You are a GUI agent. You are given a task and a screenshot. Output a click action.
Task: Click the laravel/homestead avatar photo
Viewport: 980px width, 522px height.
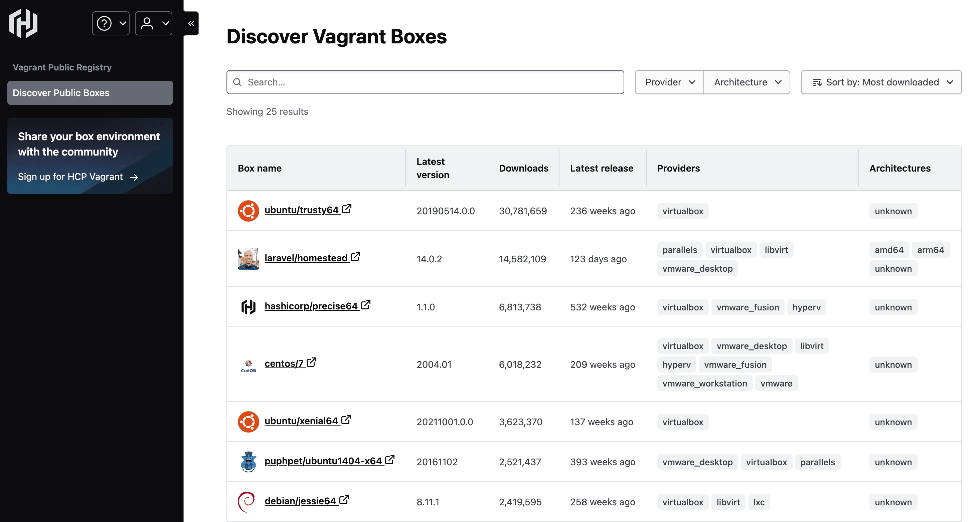point(248,259)
